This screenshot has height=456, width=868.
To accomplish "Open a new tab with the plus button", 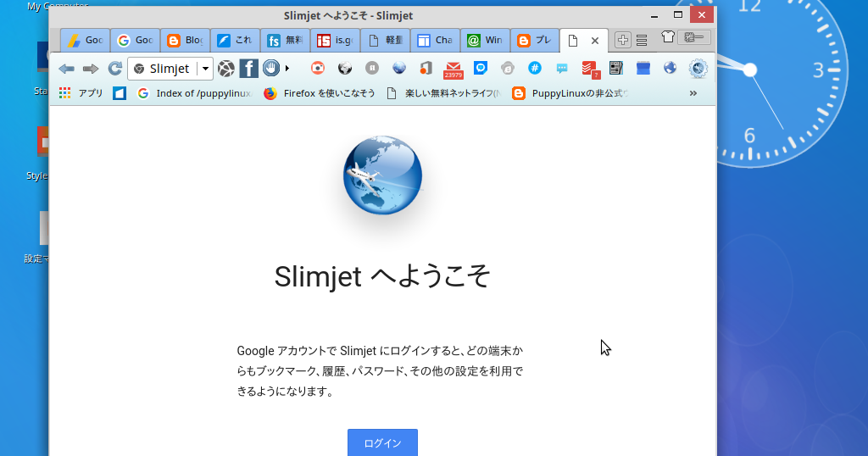I will point(623,40).
